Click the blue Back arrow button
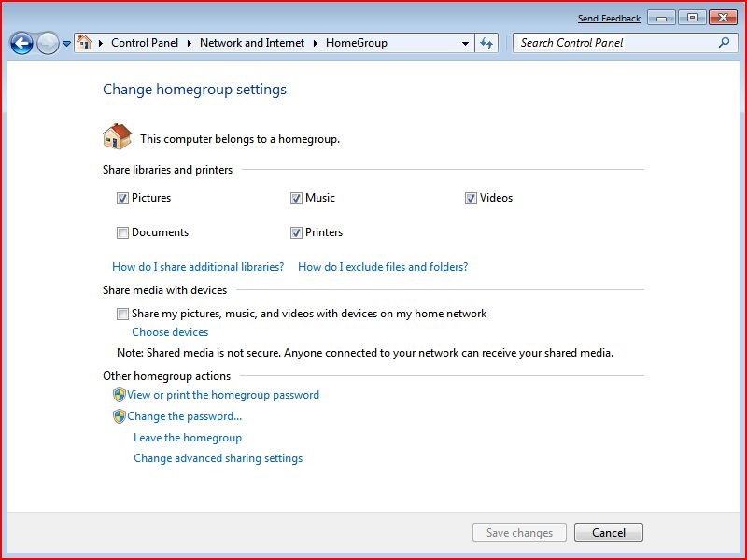The width and height of the screenshot is (747, 560). point(21,44)
